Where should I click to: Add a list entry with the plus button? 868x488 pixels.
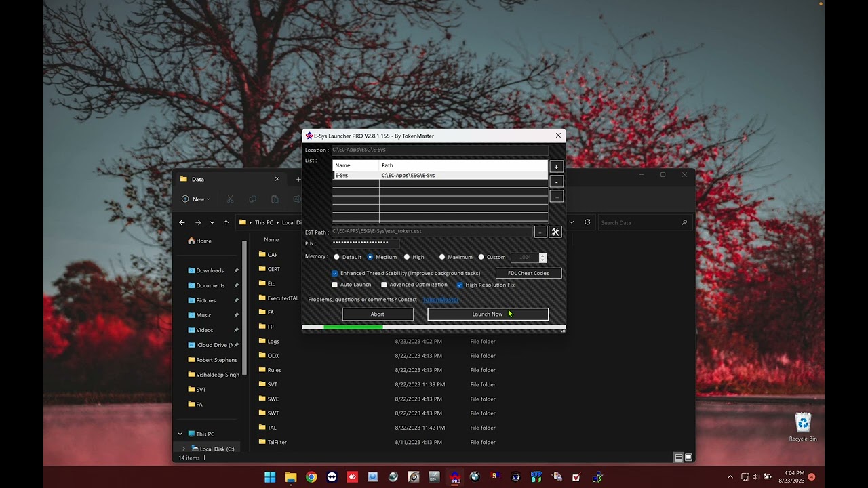(556, 167)
